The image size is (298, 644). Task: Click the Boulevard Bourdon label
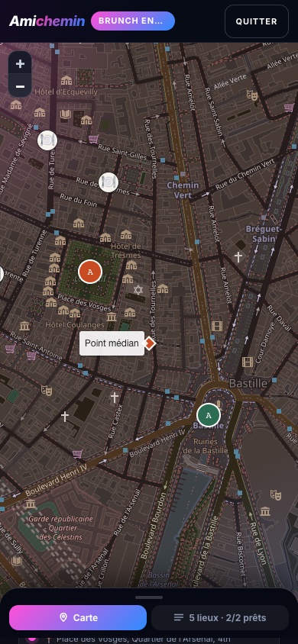(153, 525)
